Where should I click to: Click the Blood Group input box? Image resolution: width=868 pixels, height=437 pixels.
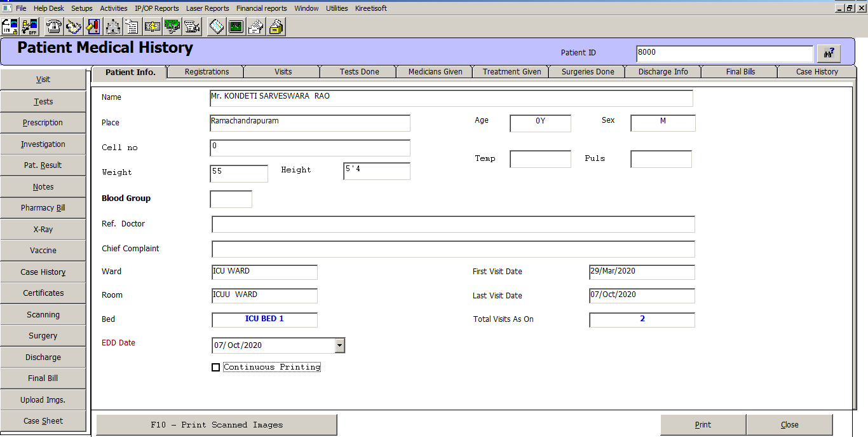tap(231, 199)
